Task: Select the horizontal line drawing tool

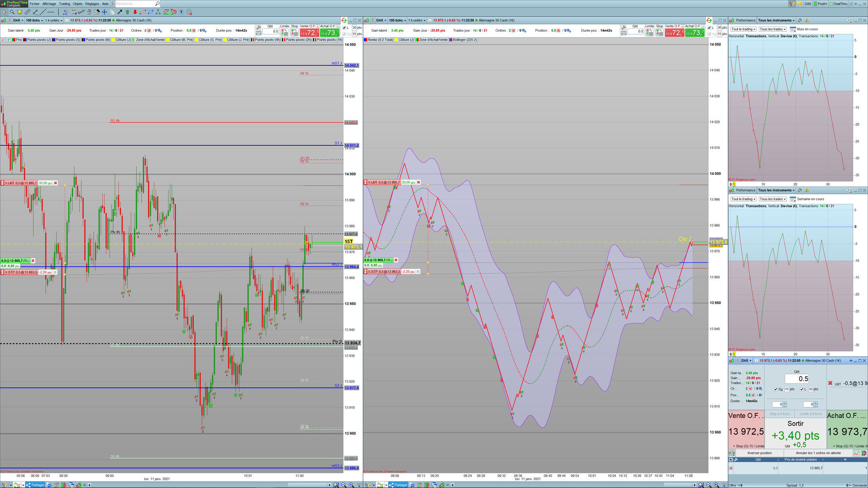Action: [51, 12]
